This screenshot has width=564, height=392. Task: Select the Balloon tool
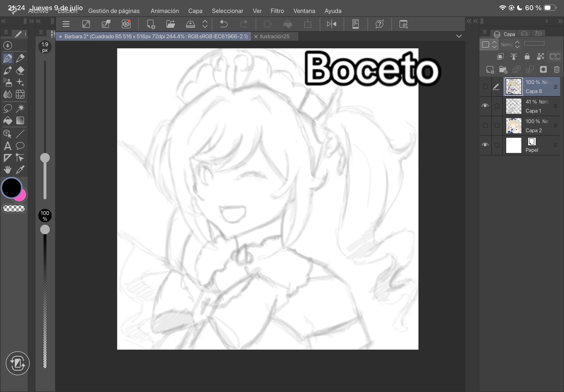20,146
